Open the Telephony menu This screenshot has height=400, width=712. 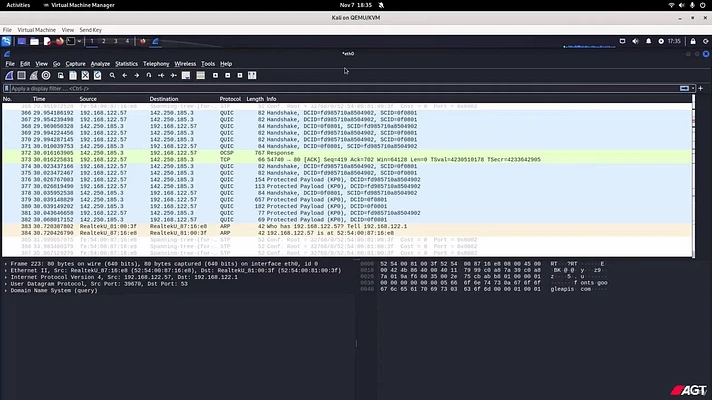pyautogui.click(x=156, y=64)
